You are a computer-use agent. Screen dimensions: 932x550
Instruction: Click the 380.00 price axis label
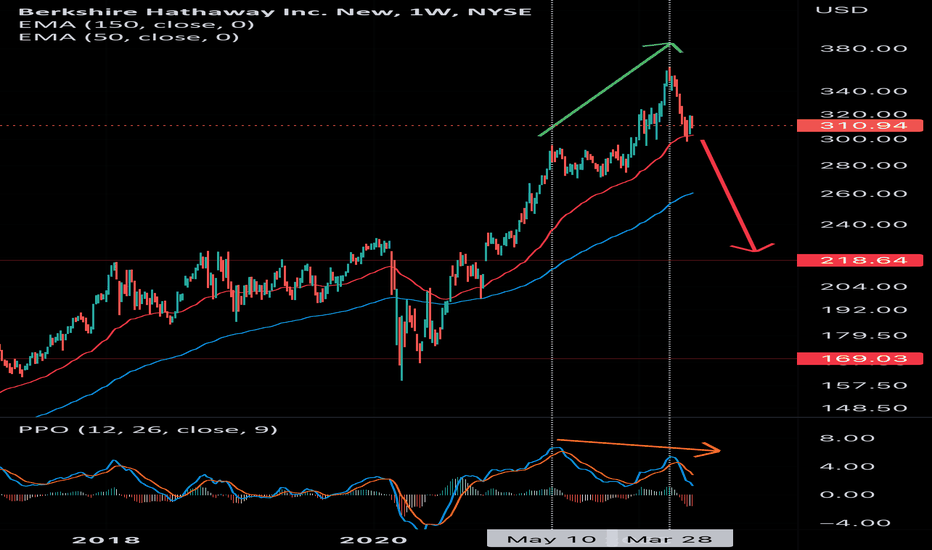point(864,49)
